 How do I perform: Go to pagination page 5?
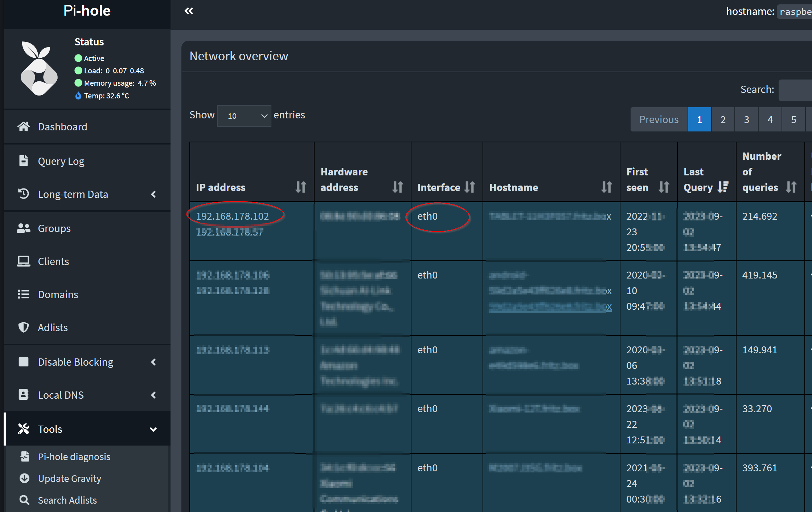point(793,119)
